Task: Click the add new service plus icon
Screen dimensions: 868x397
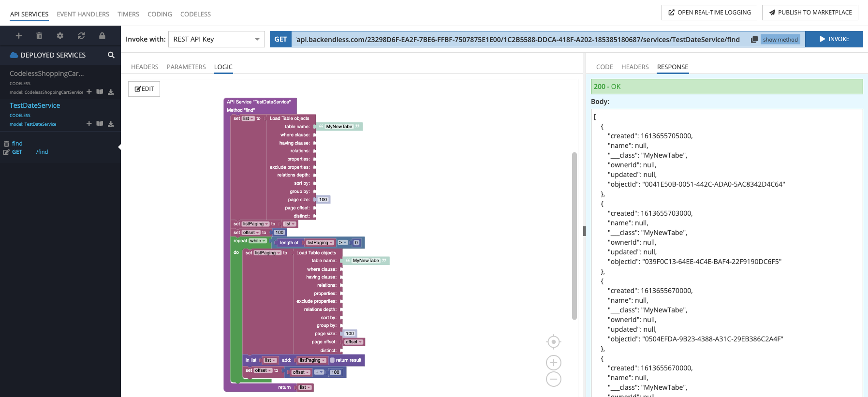Action: (19, 36)
